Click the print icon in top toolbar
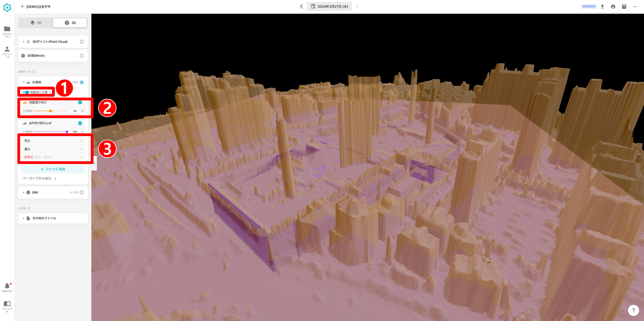The height and width of the screenshot is (321, 644). [613, 6]
